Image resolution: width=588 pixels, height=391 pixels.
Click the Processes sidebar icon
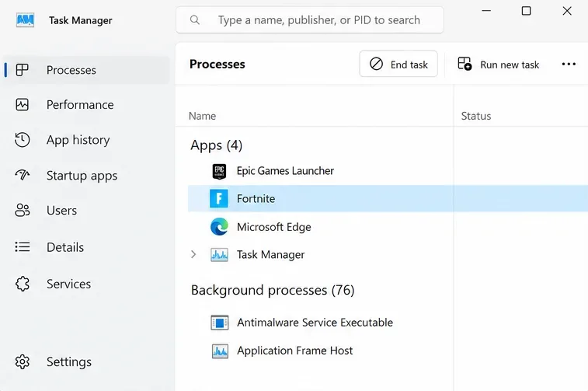[22, 70]
